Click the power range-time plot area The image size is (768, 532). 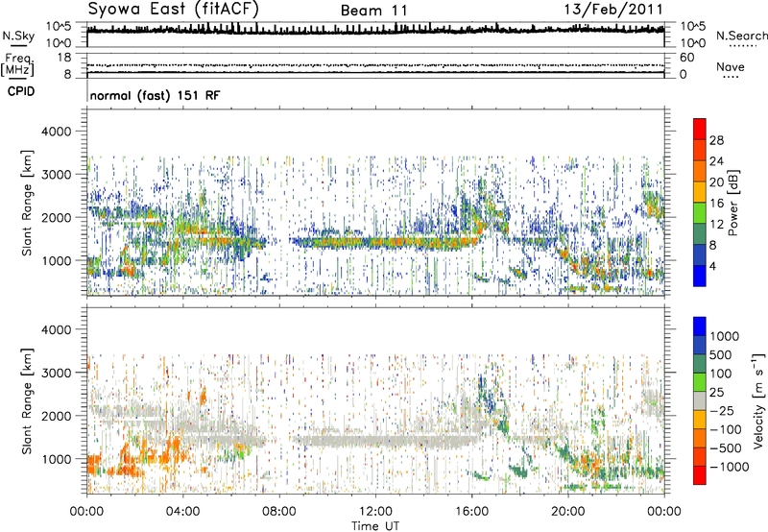point(375,203)
